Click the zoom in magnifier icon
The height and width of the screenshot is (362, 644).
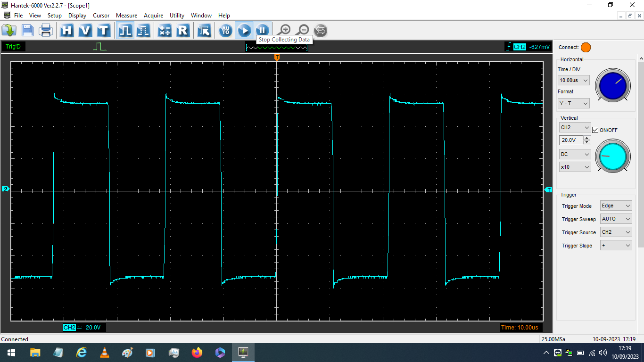click(284, 31)
